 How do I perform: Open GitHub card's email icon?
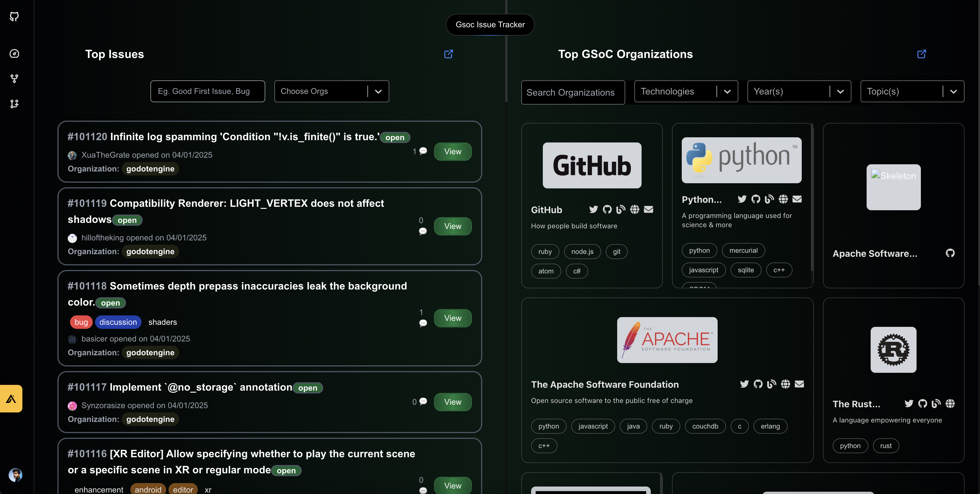coord(648,209)
